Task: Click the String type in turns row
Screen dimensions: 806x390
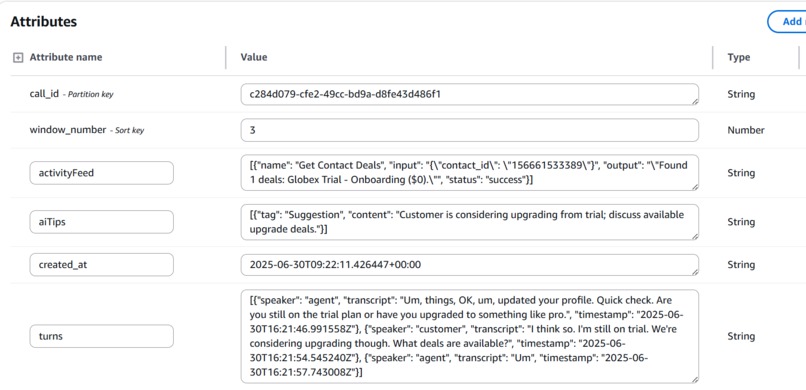Action: tap(741, 336)
